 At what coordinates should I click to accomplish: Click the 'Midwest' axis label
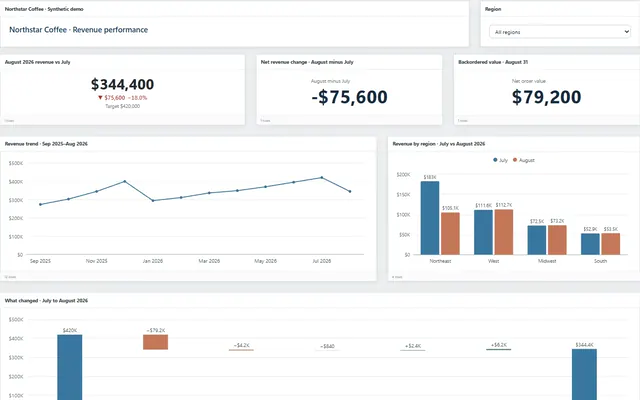[x=547, y=261]
